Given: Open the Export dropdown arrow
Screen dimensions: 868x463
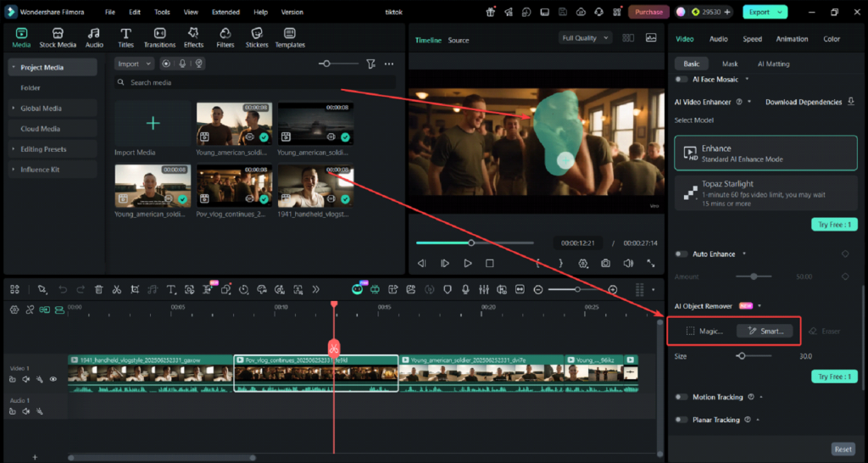Looking at the screenshot, I should point(780,12).
